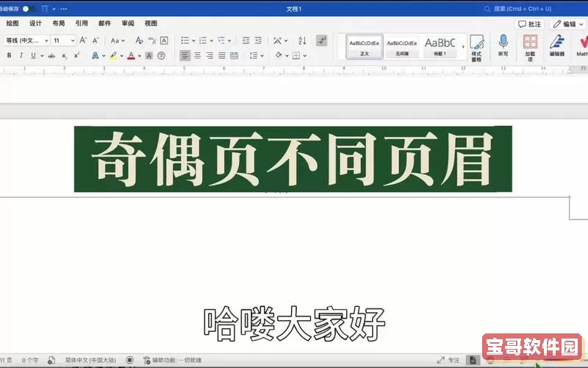
Task: Expand the multilevel list dropdown arrow
Action: click(x=229, y=40)
